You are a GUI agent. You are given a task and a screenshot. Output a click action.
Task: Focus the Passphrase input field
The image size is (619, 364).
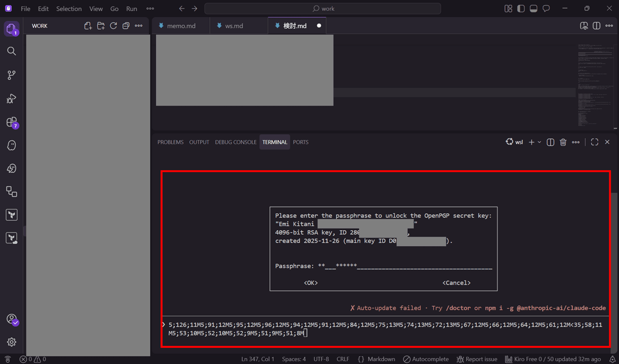[x=405, y=266]
